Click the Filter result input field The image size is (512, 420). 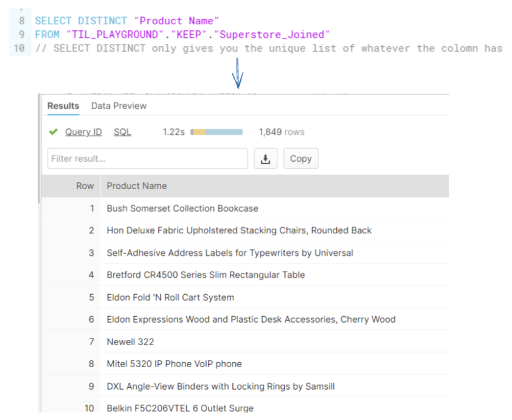coord(147,159)
